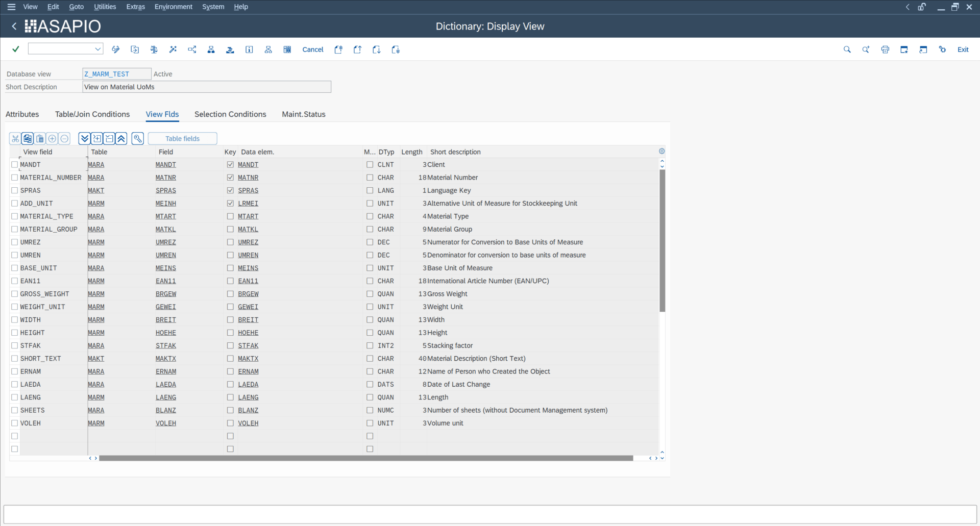Click the Where-used list icon
This screenshot has width=980, height=526.
coord(192,49)
